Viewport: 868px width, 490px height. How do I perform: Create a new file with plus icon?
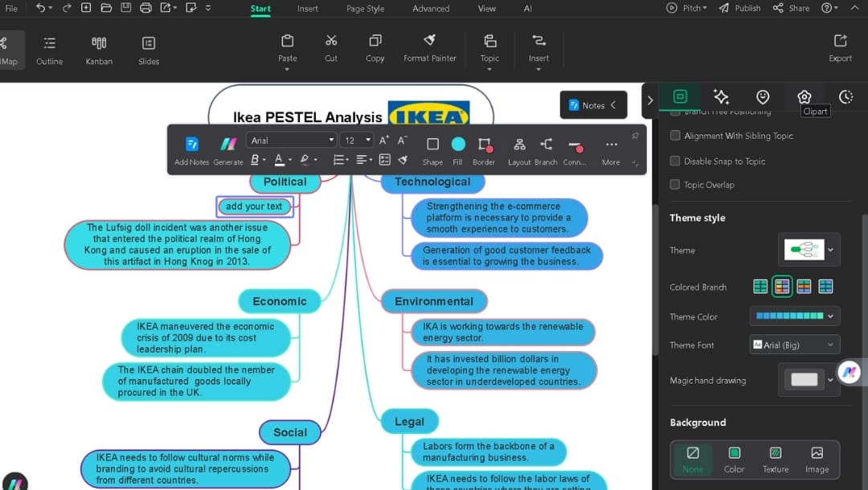point(86,8)
